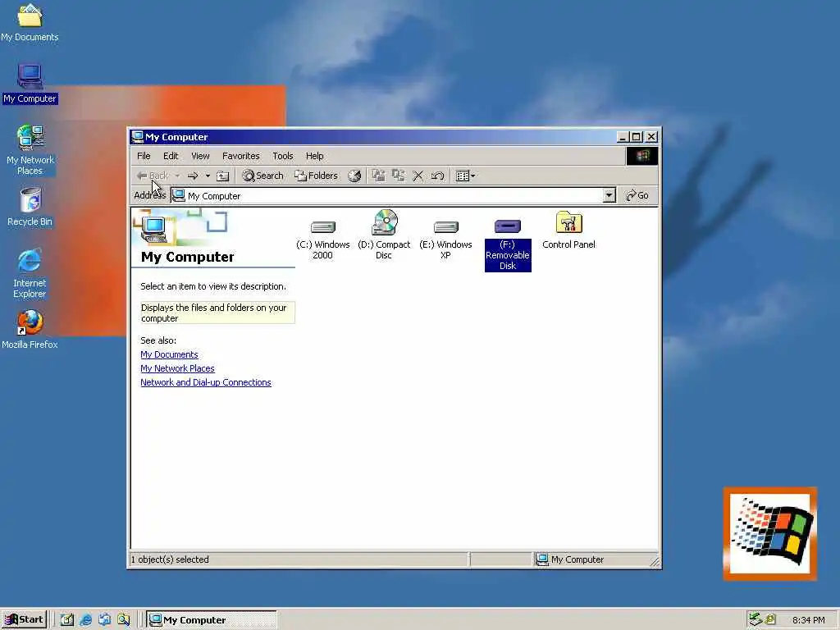Open the Start menu
The height and width of the screenshot is (630, 840).
tap(24, 620)
